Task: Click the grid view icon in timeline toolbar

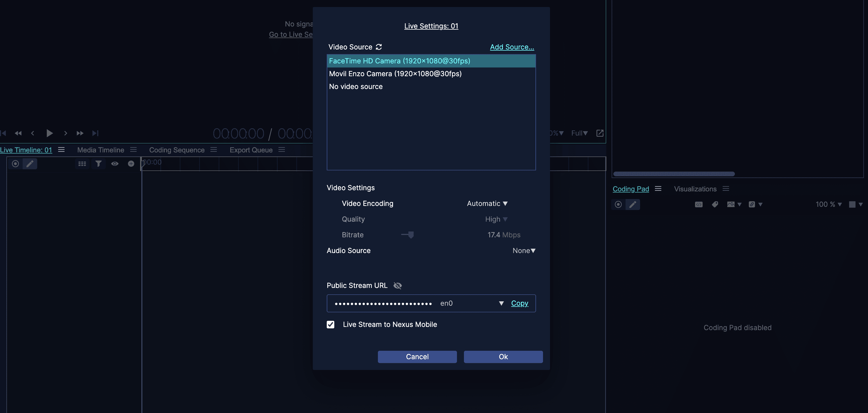Action: pyautogui.click(x=82, y=164)
